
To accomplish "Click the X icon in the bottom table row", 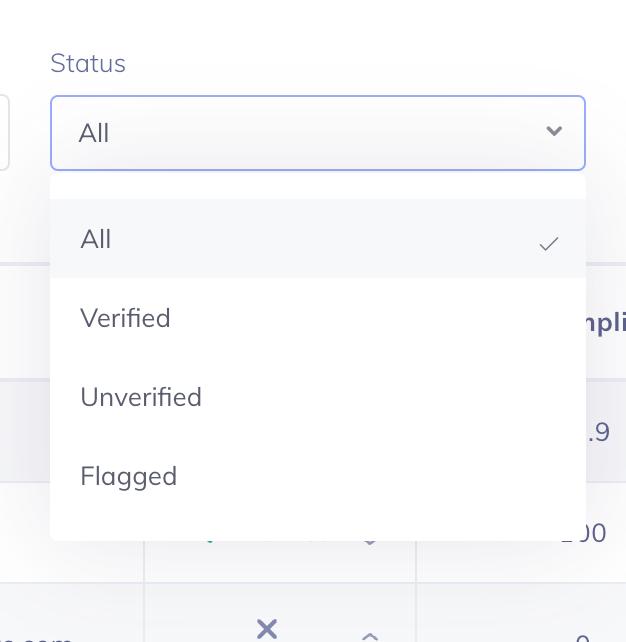I will 267,629.
